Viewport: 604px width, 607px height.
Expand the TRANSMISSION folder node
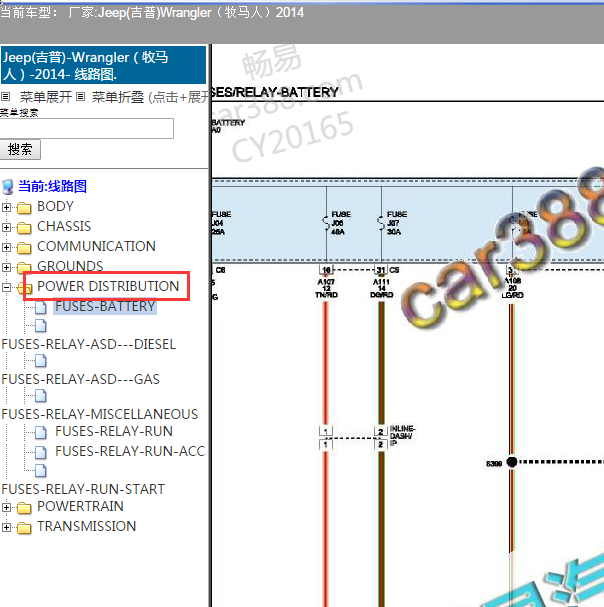click(6, 527)
